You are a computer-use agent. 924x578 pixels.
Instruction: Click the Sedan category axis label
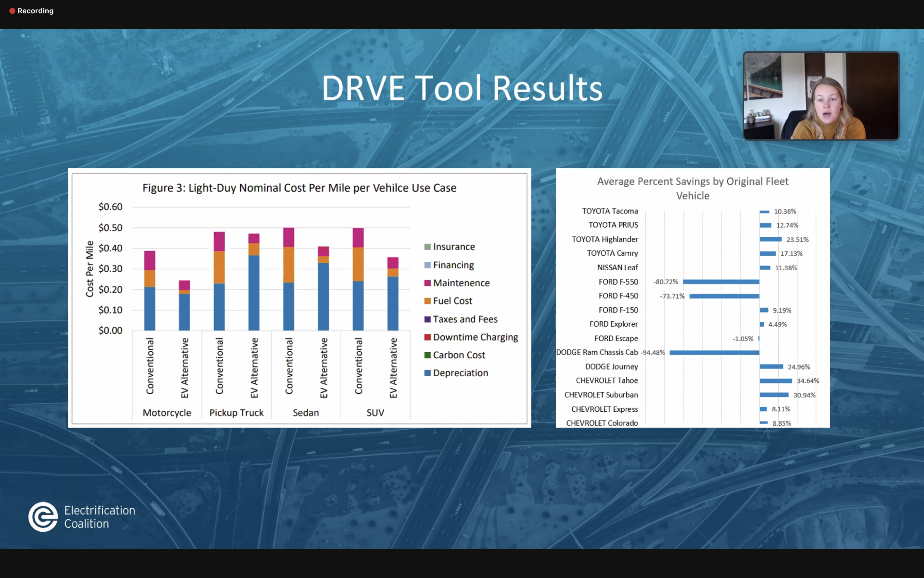click(306, 413)
